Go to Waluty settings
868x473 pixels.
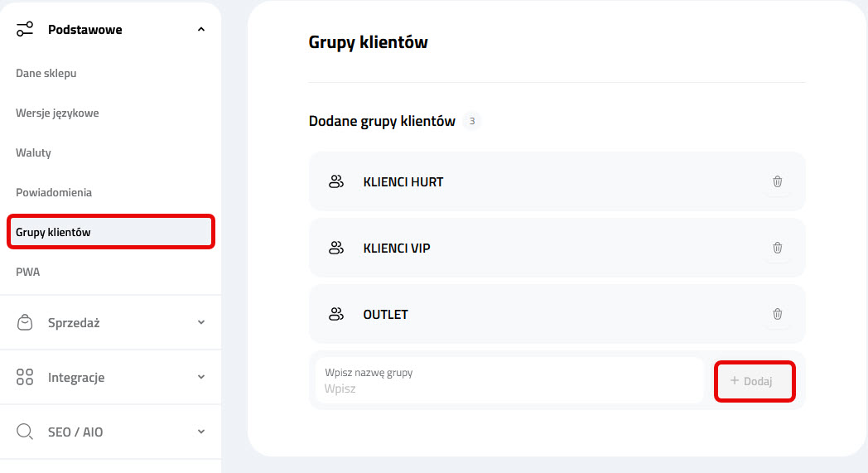pyautogui.click(x=33, y=153)
